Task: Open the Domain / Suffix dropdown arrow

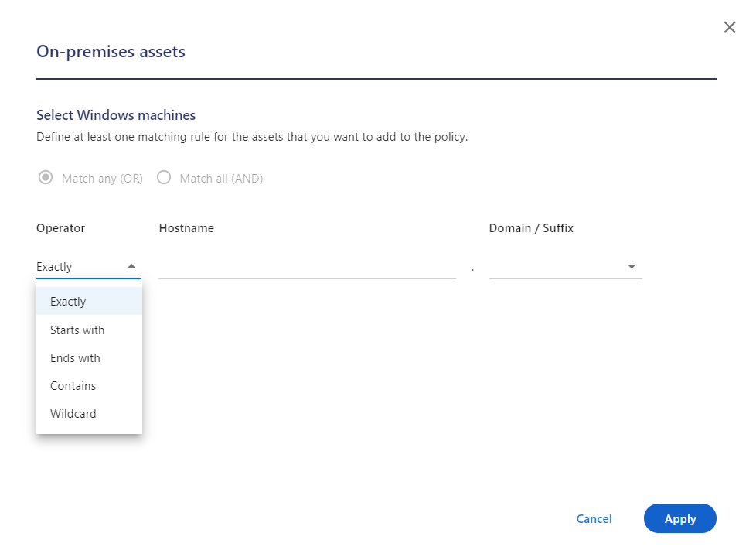Action: 632,265
